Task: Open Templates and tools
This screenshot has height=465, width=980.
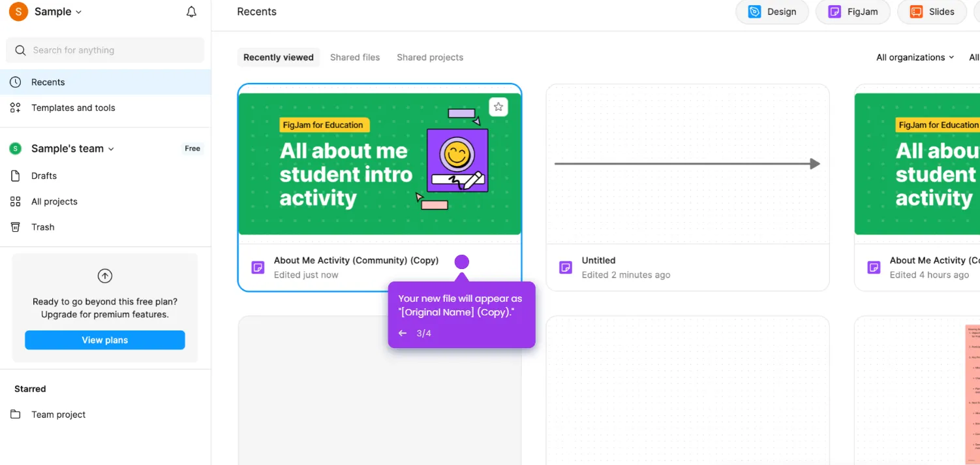Action: 73,108
